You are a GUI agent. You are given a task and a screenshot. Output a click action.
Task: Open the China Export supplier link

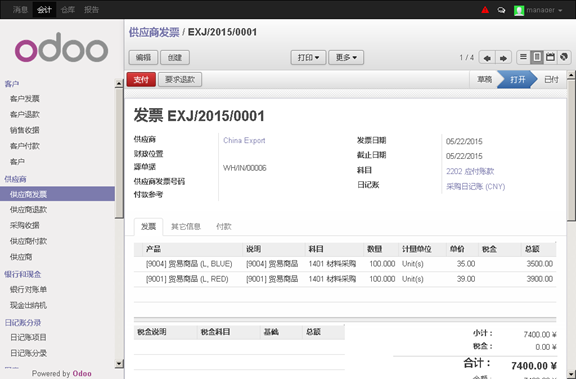244,140
